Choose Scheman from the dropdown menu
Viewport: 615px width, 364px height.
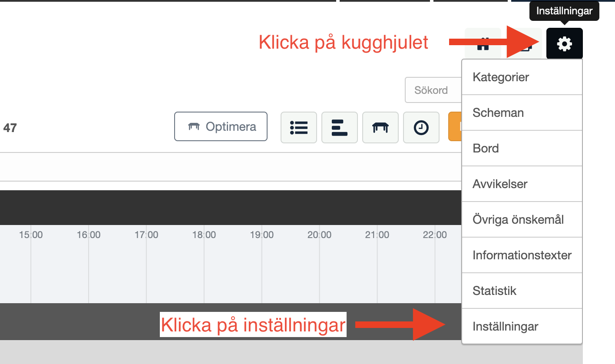click(x=522, y=113)
